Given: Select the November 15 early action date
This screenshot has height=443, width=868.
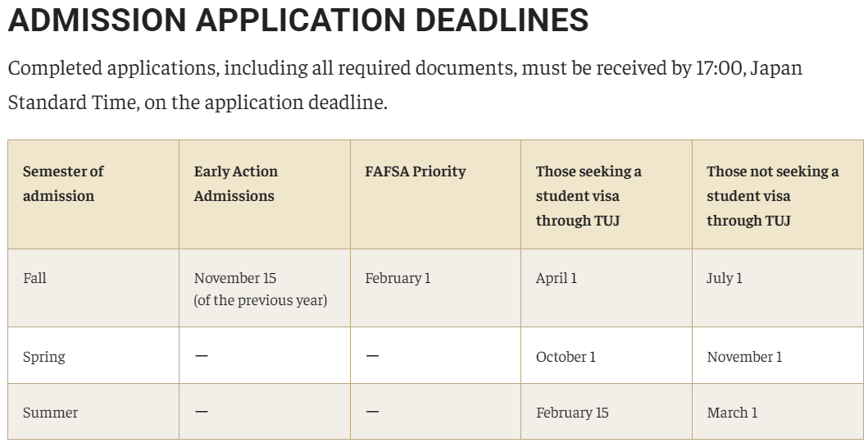Looking at the screenshot, I should (234, 278).
